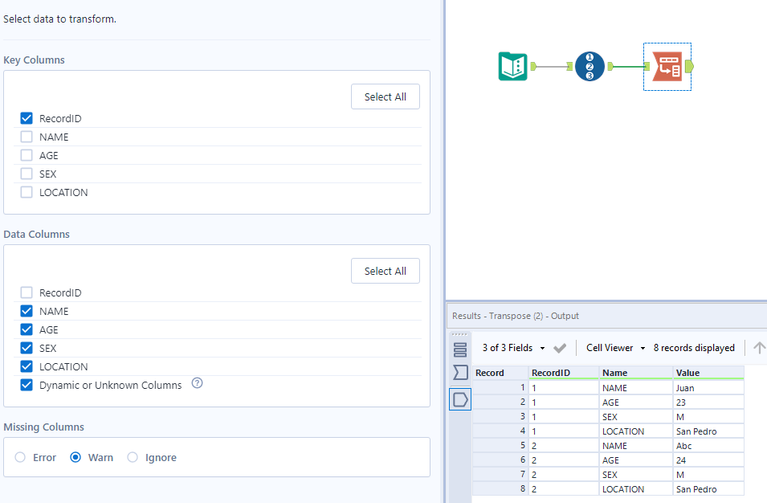Click the Record ID tool input anchor
Screen dimensions: 767x503
tap(570, 66)
